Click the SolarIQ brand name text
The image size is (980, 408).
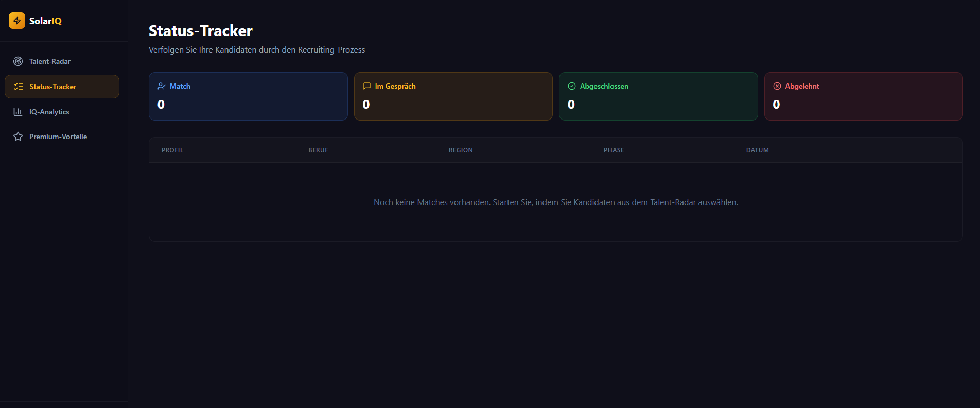[x=45, y=21]
